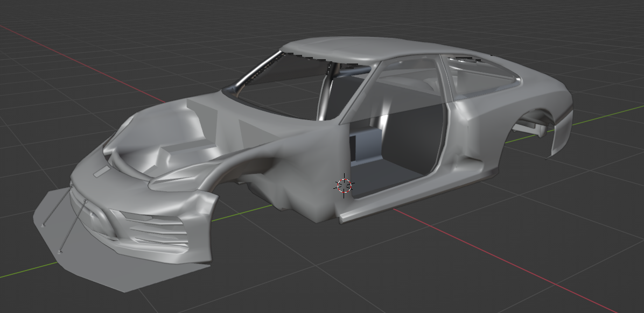
Task: Click the rear fender behind the rear wheel arch
Action: [563, 132]
